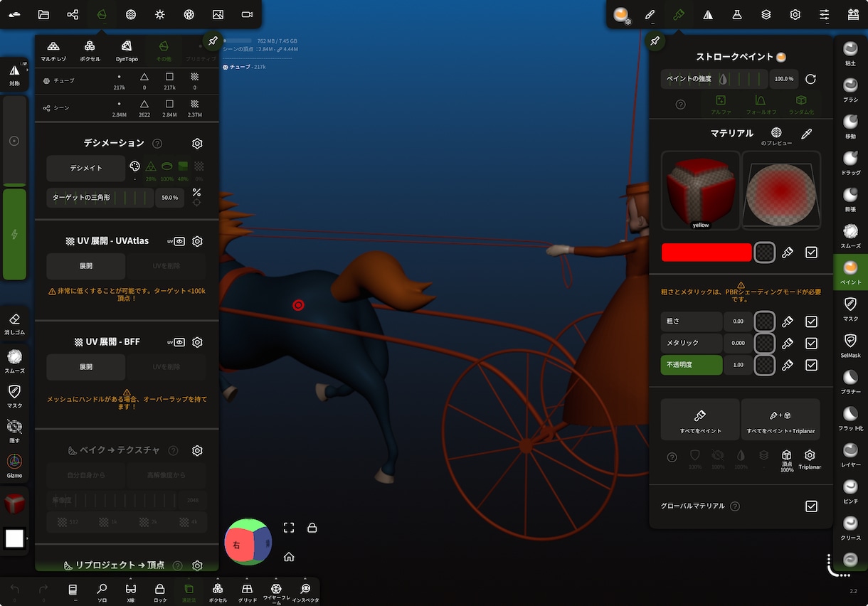
Task: Choose the 隠す hide tool
Action: click(x=14, y=431)
